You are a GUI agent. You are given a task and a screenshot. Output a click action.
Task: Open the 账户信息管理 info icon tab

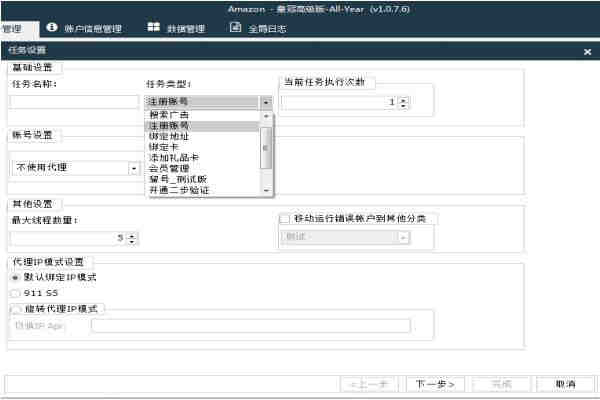pos(52,27)
